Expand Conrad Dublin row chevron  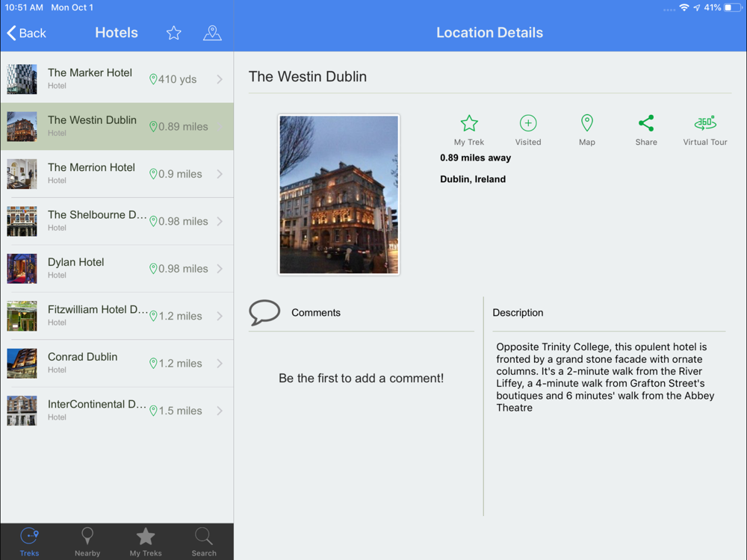pos(220,364)
